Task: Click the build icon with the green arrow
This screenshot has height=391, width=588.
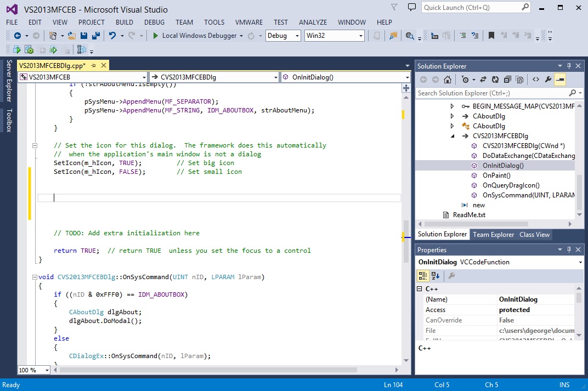Action: 53,49
